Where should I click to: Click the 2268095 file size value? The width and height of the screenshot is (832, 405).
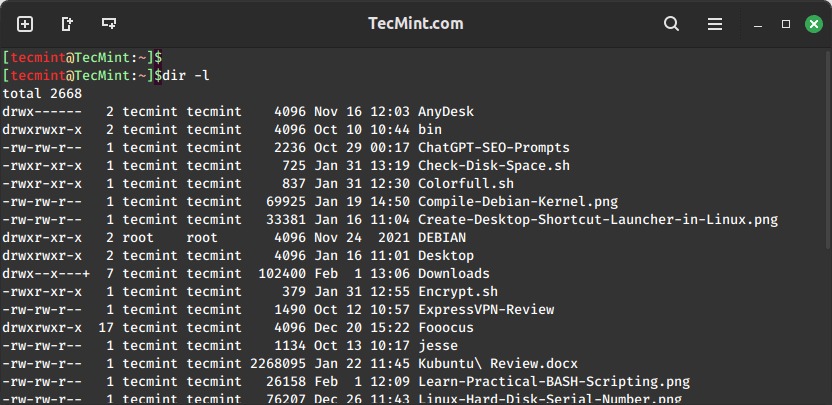pos(278,364)
